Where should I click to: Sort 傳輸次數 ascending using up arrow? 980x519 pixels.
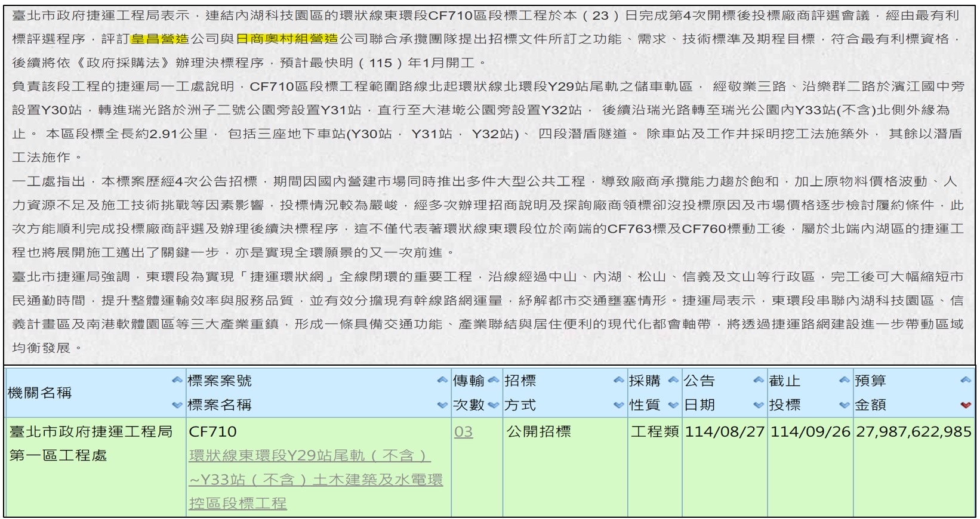[x=493, y=380]
